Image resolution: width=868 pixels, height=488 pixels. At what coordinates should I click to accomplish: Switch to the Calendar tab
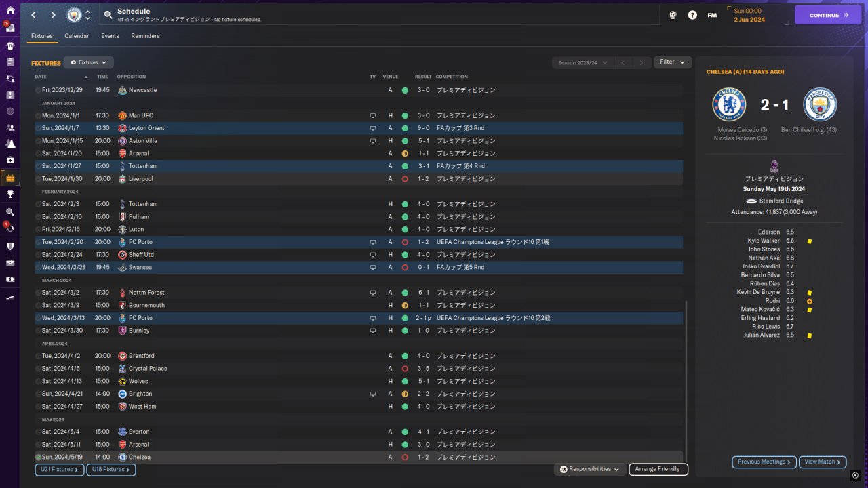(77, 36)
